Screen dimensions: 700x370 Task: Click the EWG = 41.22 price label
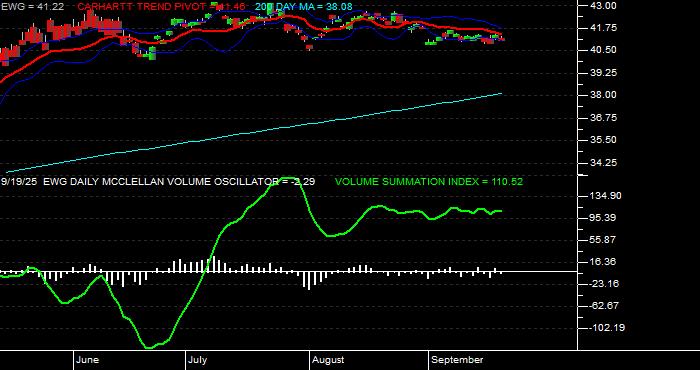coord(33,7)
